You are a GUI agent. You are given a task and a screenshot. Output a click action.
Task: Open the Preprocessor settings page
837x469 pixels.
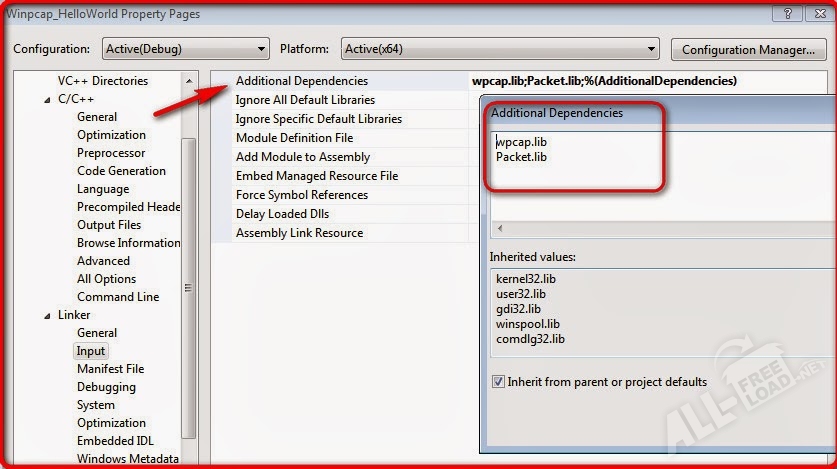pyautogui.click(x=111, y=153)
